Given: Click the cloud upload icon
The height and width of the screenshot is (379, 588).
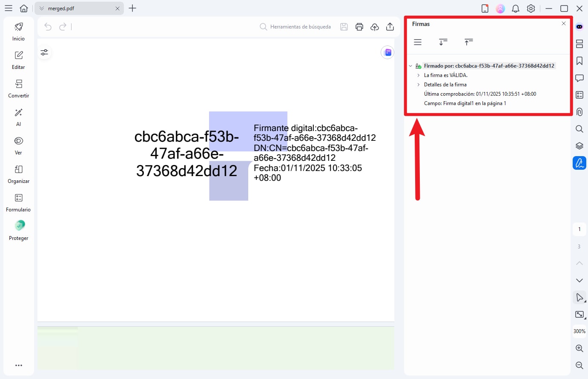Looking at the screenshot, I should 374,26.
